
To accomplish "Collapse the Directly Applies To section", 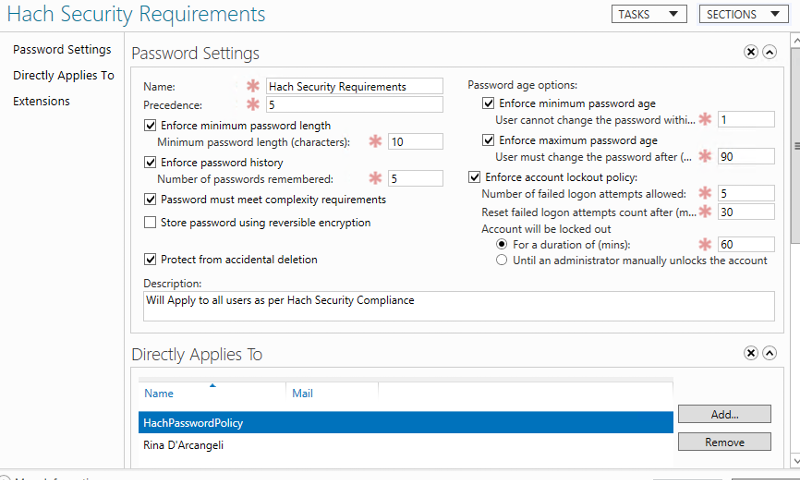I will (x=769, y=353).
